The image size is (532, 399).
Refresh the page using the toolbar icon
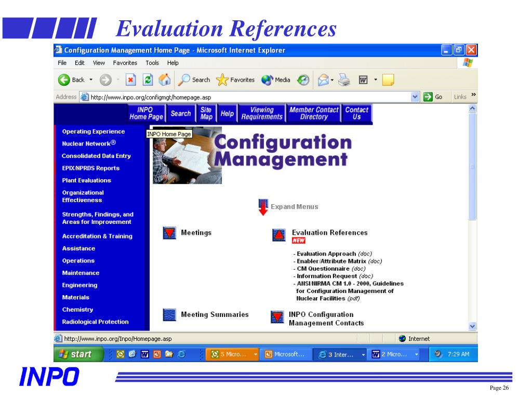[x=148, y=80]
